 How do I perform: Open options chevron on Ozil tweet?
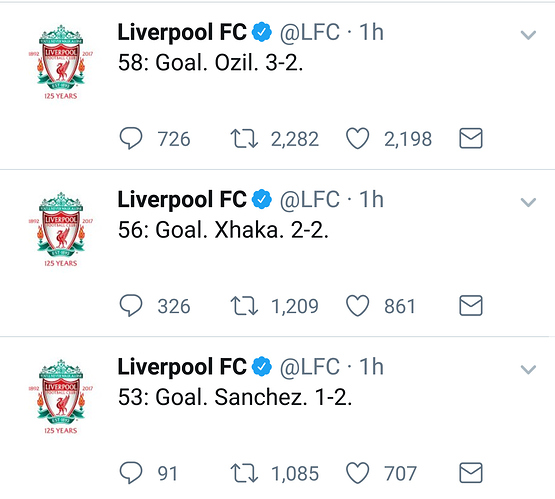[528, 35]
